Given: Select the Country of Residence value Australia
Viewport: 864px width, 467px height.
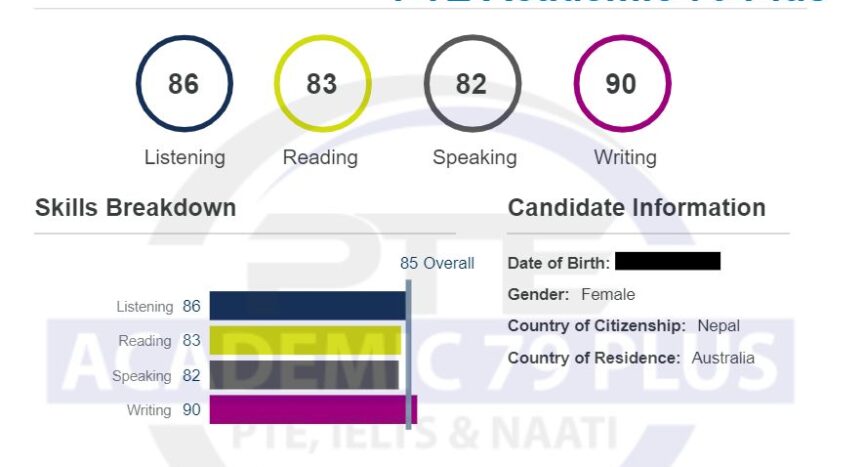Looking at the screenshot, I should tap(723, 358).
